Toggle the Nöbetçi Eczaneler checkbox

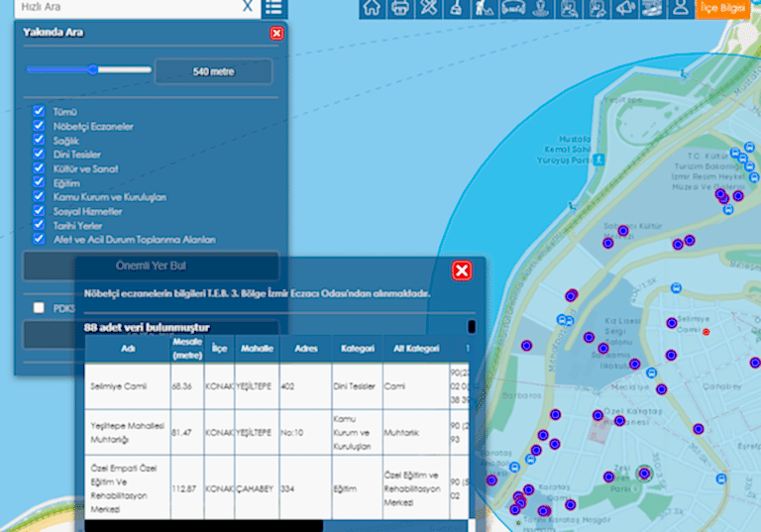click(x=39, y=126)
